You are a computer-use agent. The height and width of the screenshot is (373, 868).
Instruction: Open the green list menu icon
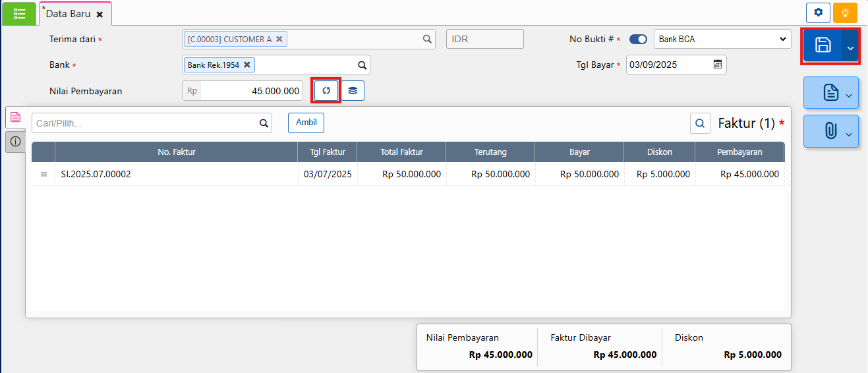click(x=19, y=13)
